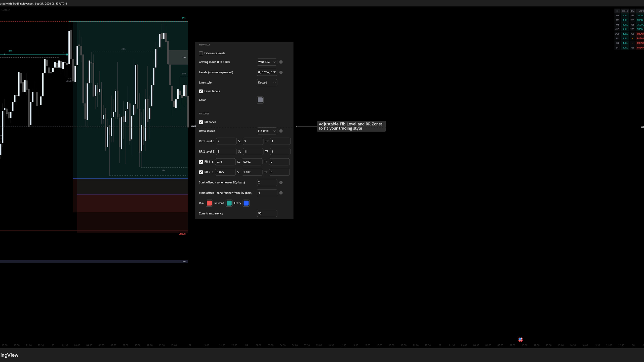Click the RR 2 level SL field showing 11
Image resolution: width=644 pixels, height=362 pixels.
coord(253,152)
